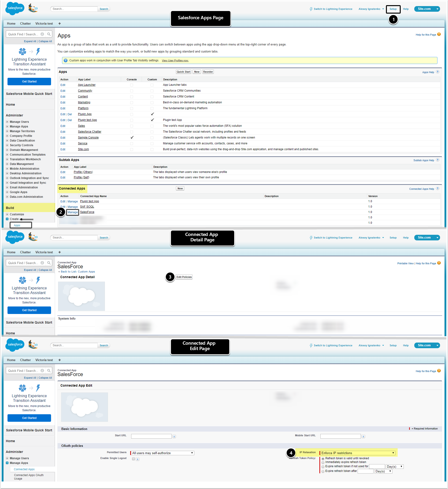Click the plus tab icon on the Connected App Edit page
Viewport: 448px width, 489px height.
pyautogui.click(x=60, y=360)
